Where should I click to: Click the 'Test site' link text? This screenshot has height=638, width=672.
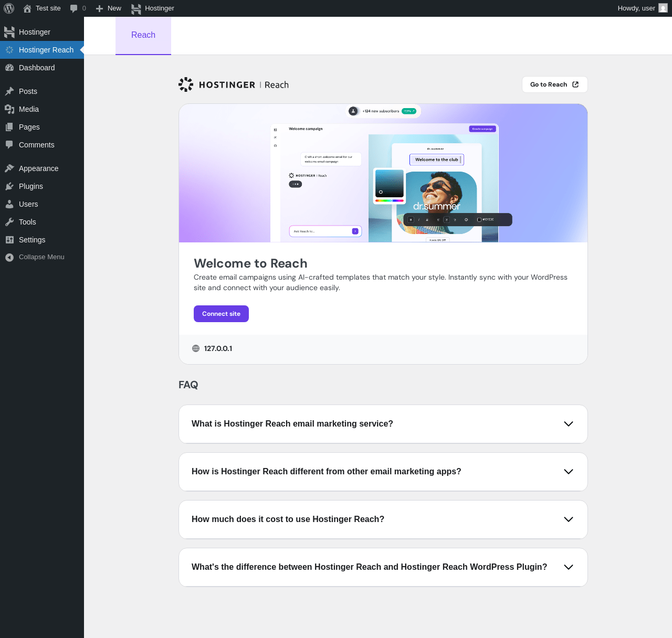pos(48,8)
